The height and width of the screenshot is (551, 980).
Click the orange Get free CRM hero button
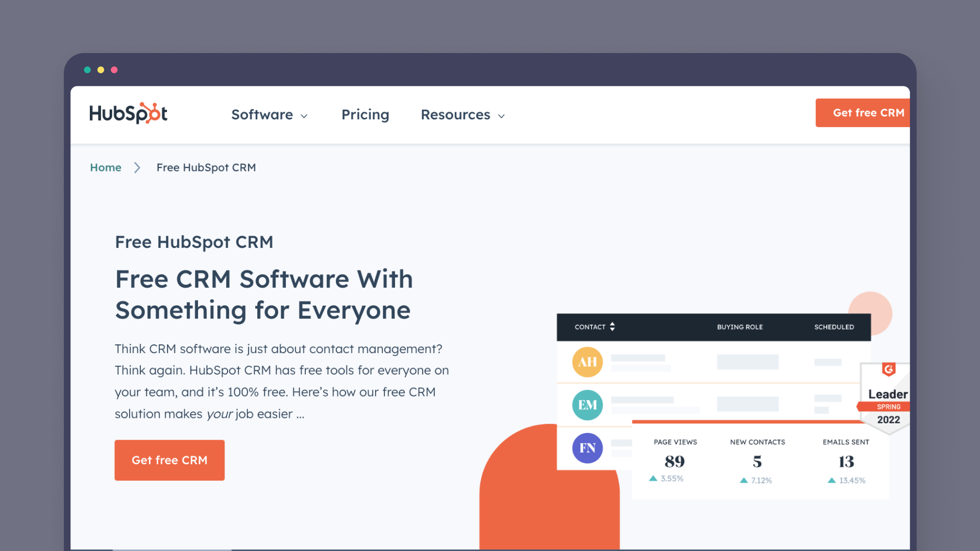click(169, 460)
